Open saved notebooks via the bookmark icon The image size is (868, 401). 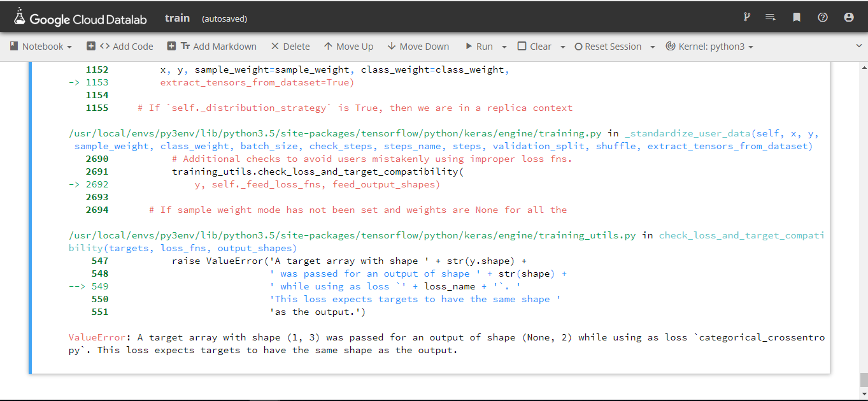pos(796,17)
